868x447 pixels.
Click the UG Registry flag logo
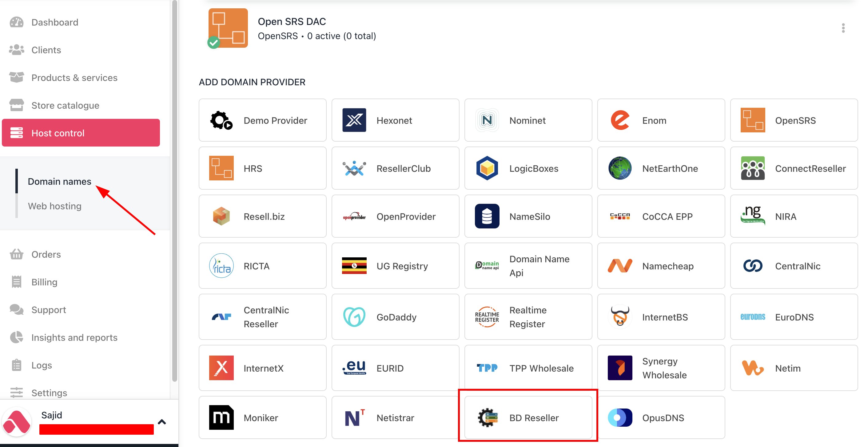(x=354, y=266)
